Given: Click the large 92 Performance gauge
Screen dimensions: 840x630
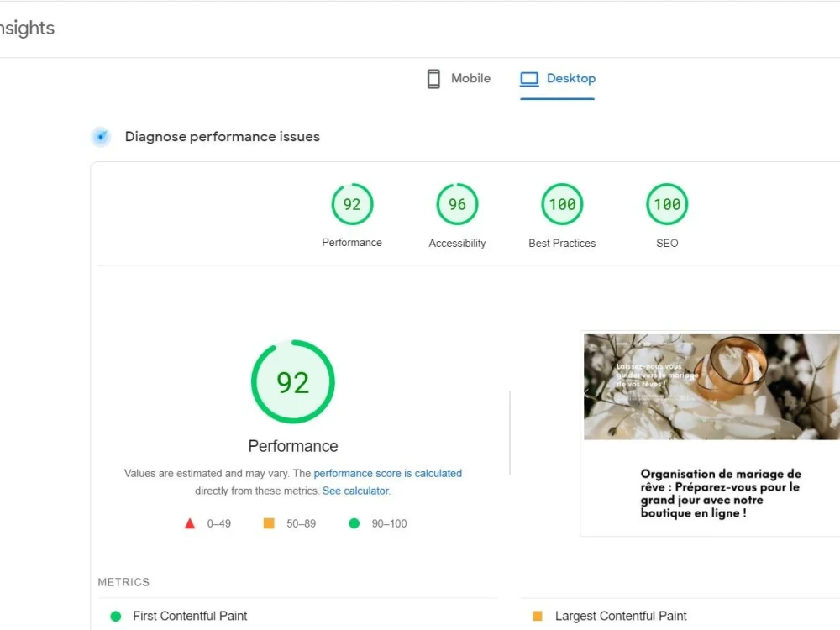Looking at the screenshot, I should [x=293, y=381].
